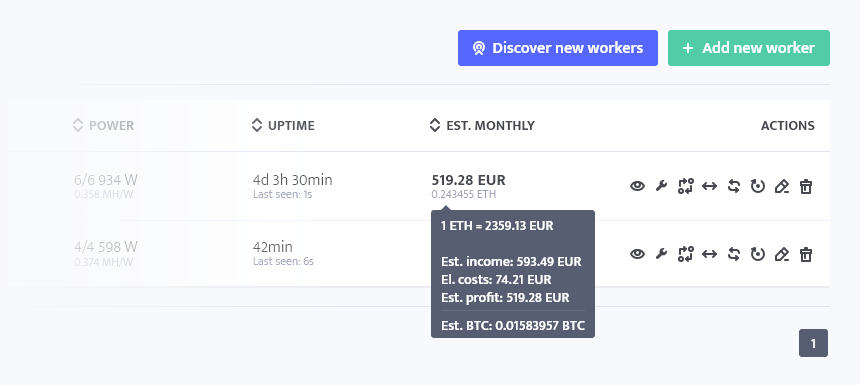The width and height of the screenshot is (860, 385).
Task: Click the horizontal arrows icon, second row
Action: click(x=710, y=254)
